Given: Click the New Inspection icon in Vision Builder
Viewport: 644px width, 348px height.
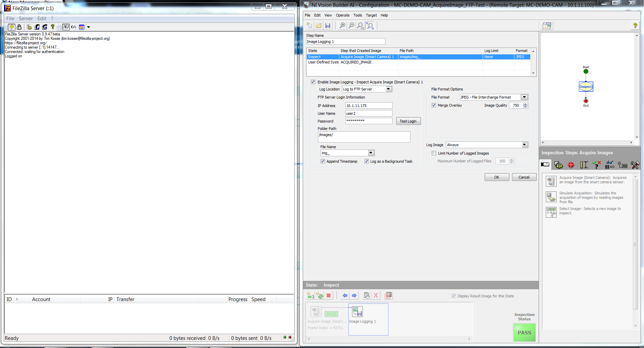Looking at the screenshot, I should 309,26.
